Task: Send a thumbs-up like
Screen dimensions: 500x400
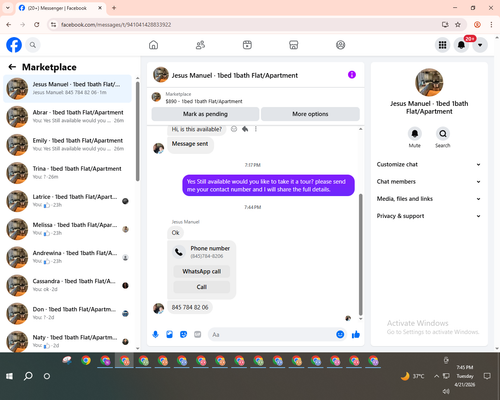Action: (x=356, y=334)
